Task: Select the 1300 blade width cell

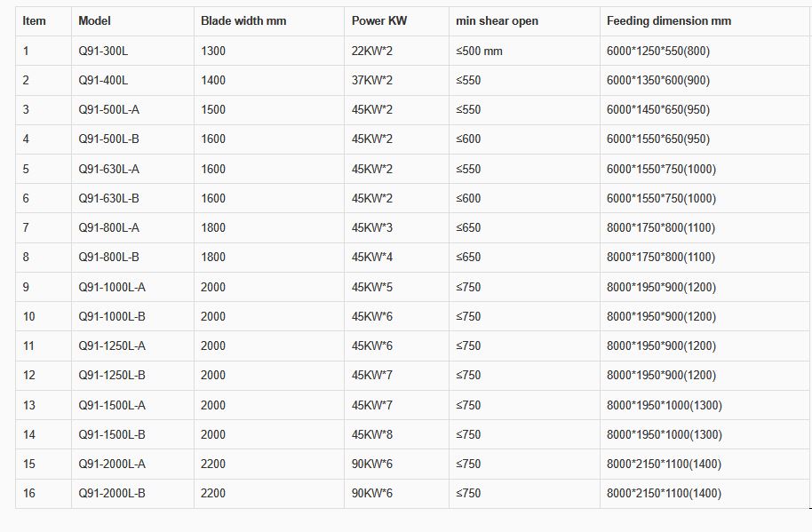Action: tap(213, 51)
